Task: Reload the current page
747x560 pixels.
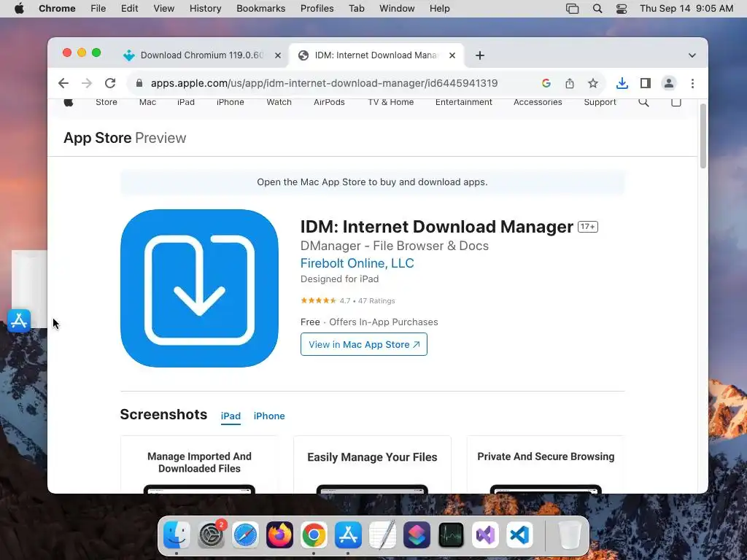Action: click(110, 83)
